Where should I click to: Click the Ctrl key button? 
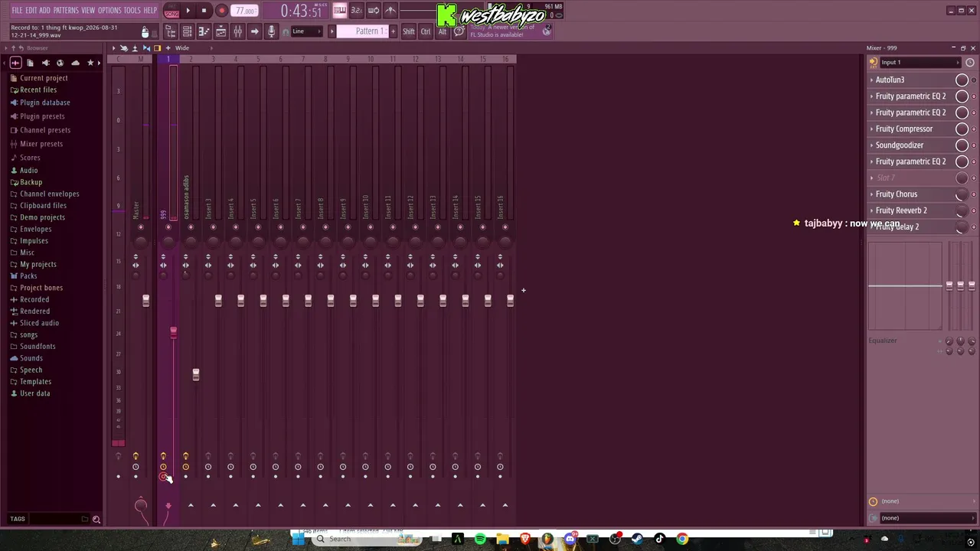pyautogui.click(x=426, y=31)
